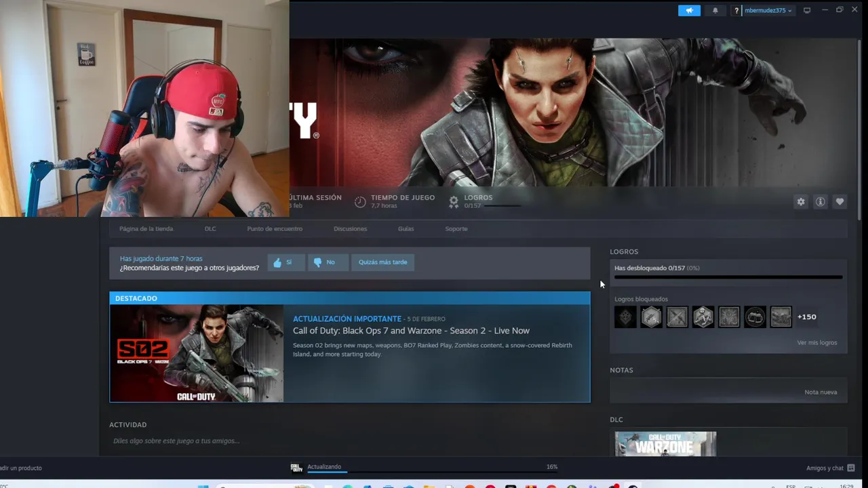Click the 5 de febrero news date
Screen dimensions: 868x488
(427, 319)
